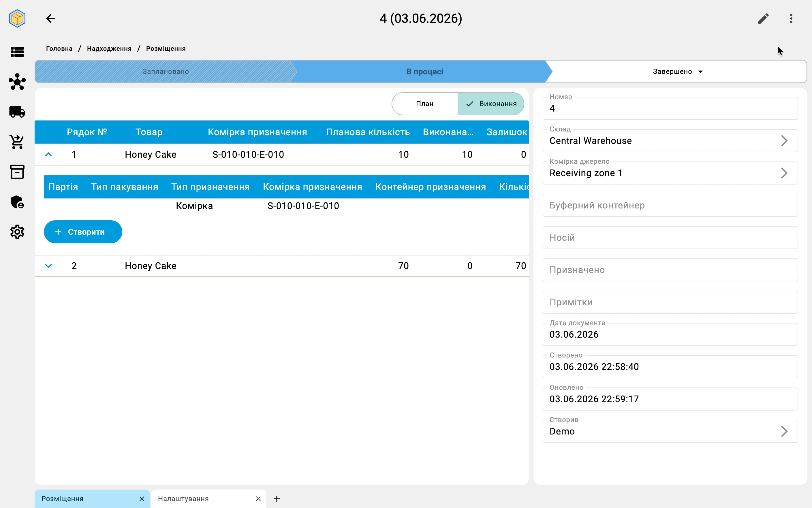Click the pencil edit icon
Viewport: 812px width, 508px height.
coord(763,18)
